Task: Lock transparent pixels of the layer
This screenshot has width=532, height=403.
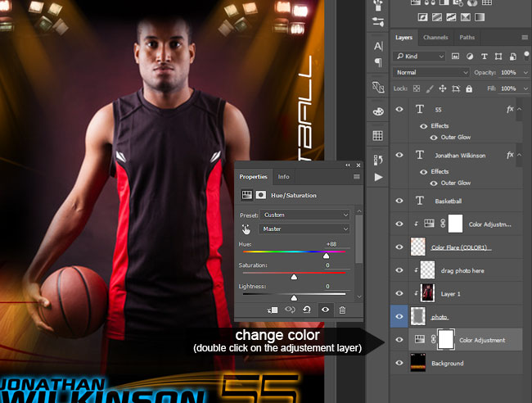Action: click(417, 88)
